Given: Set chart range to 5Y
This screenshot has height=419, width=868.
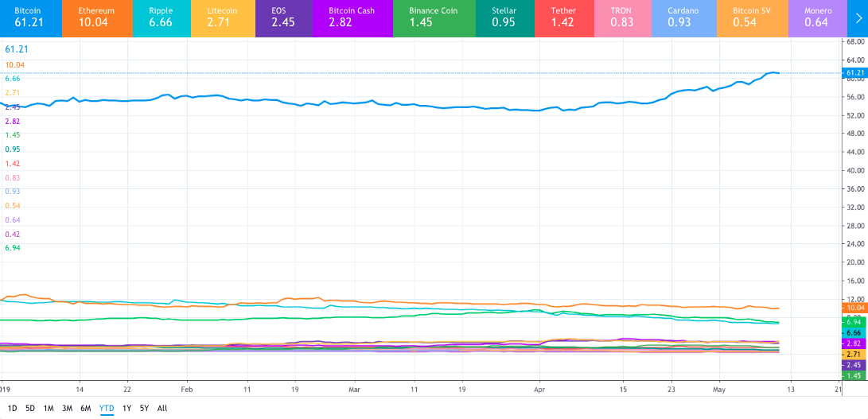Looking at the screenshot, I should click(145, 409).
